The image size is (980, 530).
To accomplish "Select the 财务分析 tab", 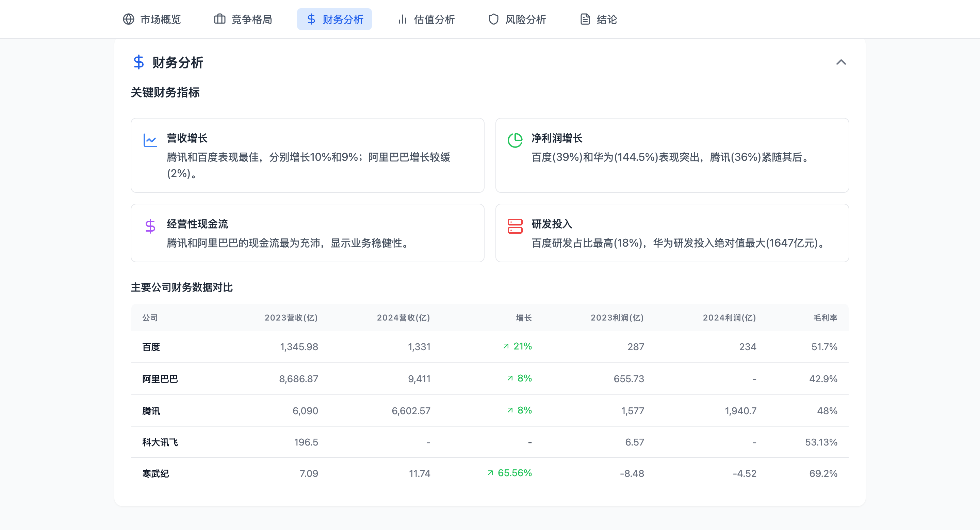I will click(x=334, y=19).
